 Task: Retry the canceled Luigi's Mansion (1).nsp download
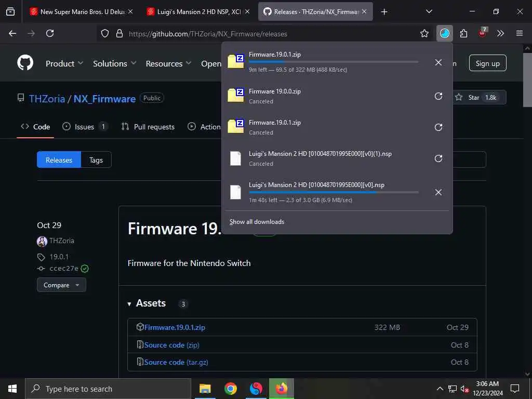438,158
